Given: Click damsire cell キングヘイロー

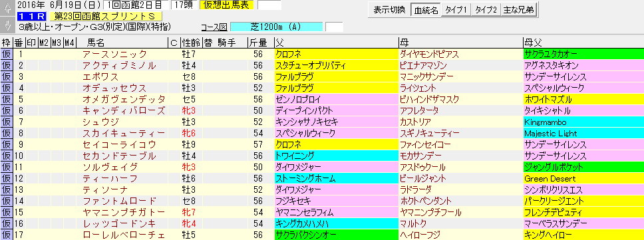Looking at the screenshot, I should (583, 235).
